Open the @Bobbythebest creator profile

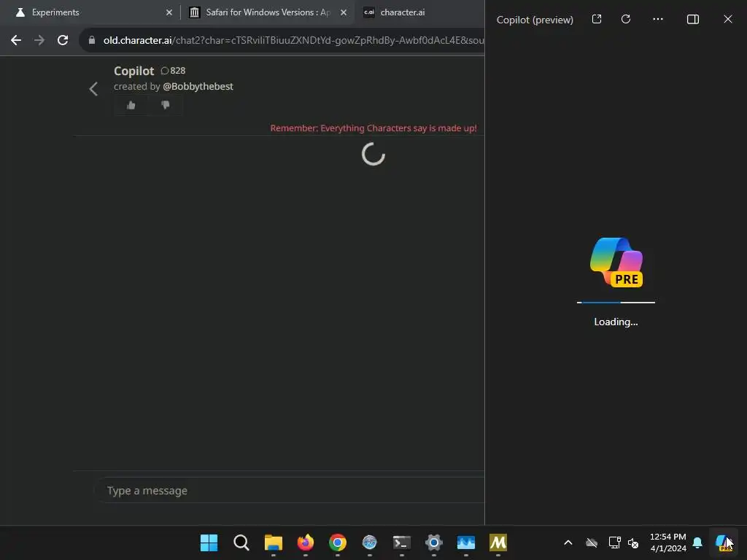[198, 86]
